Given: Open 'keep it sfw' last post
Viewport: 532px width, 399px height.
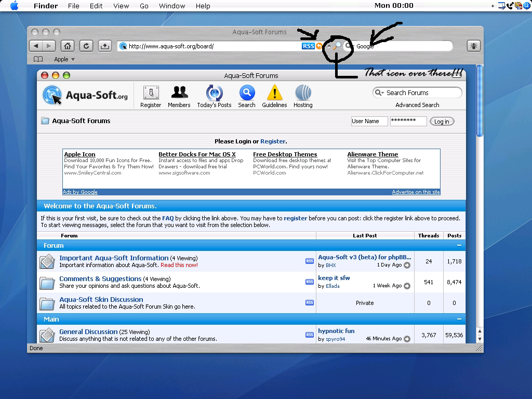Looking at the screenshot, I should click(334, 278).
